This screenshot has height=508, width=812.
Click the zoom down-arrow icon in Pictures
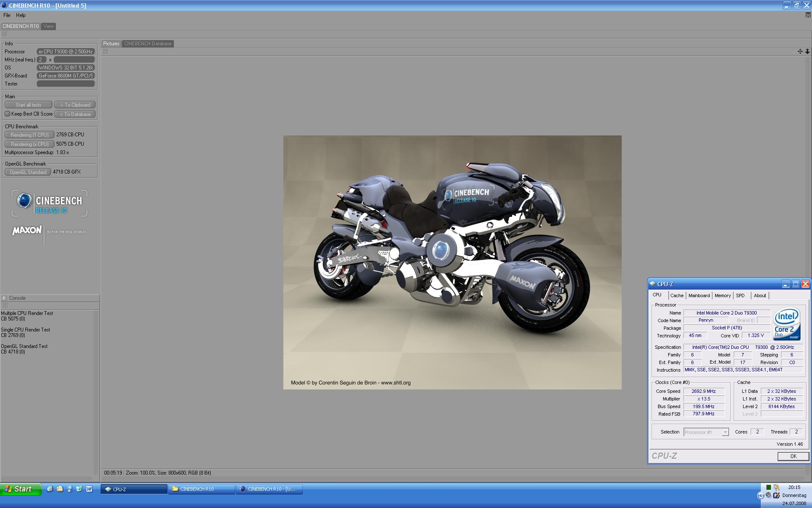coord(807,51)
